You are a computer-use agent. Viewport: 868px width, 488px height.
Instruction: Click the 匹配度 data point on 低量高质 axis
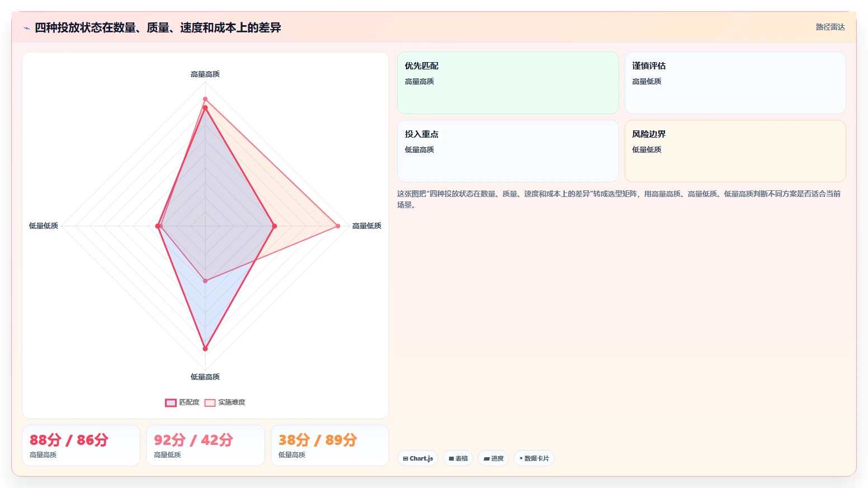tap(205, 349)
